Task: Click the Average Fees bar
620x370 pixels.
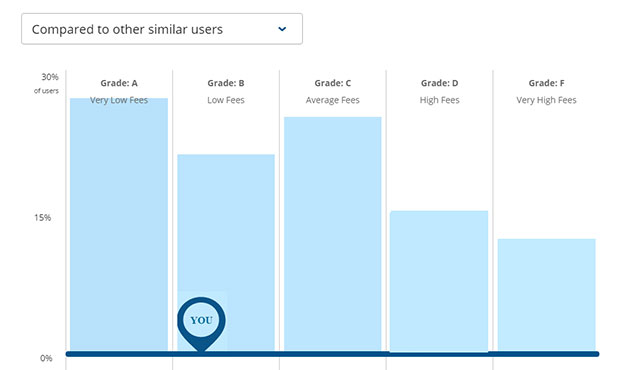Action: [x=333, y=234]
